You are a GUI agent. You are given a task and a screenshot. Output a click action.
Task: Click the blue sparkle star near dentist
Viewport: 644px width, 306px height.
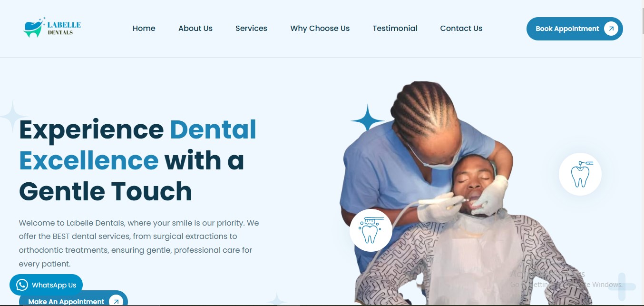click(367, 118)
